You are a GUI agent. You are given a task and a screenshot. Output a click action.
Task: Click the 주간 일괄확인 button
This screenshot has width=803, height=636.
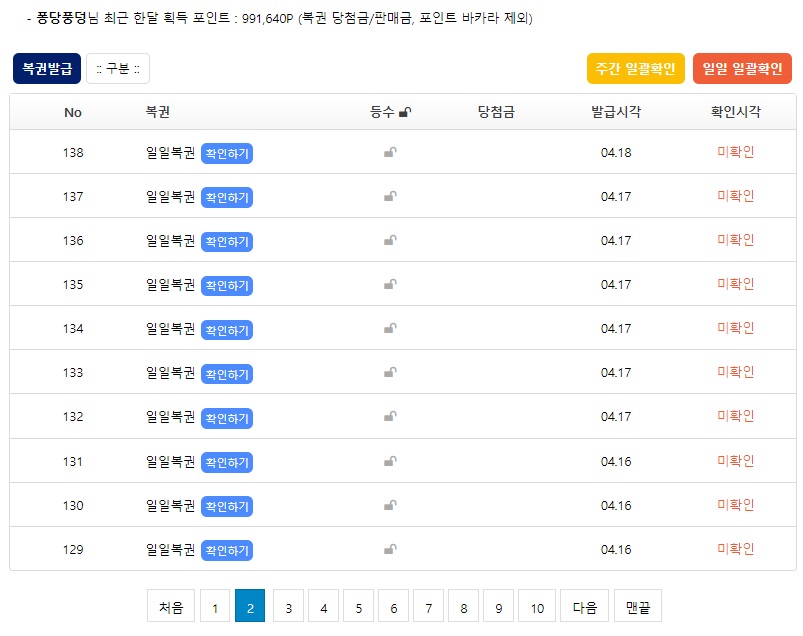click(636, 69)
